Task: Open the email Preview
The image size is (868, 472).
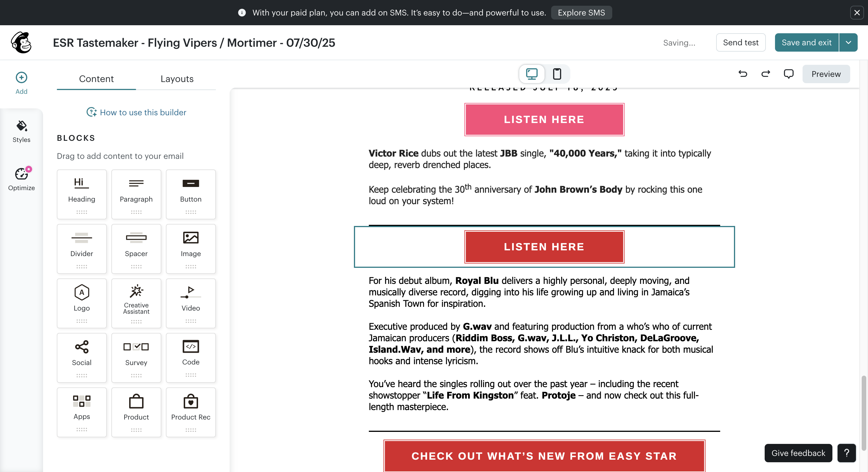Action: 826,74
